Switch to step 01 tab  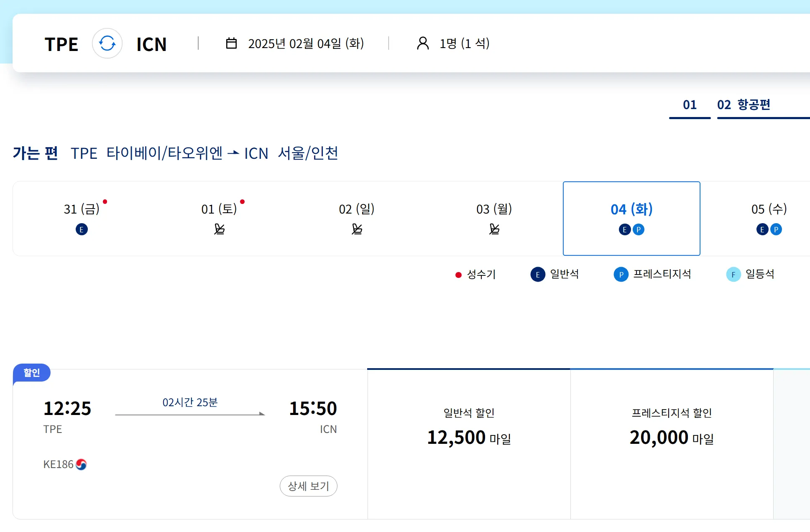click(x=690, y=105)
